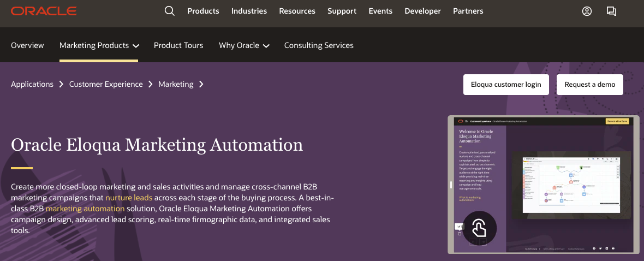Screen dimensions: 644x261
Task: Open Products menu
Action: (204, 11)
